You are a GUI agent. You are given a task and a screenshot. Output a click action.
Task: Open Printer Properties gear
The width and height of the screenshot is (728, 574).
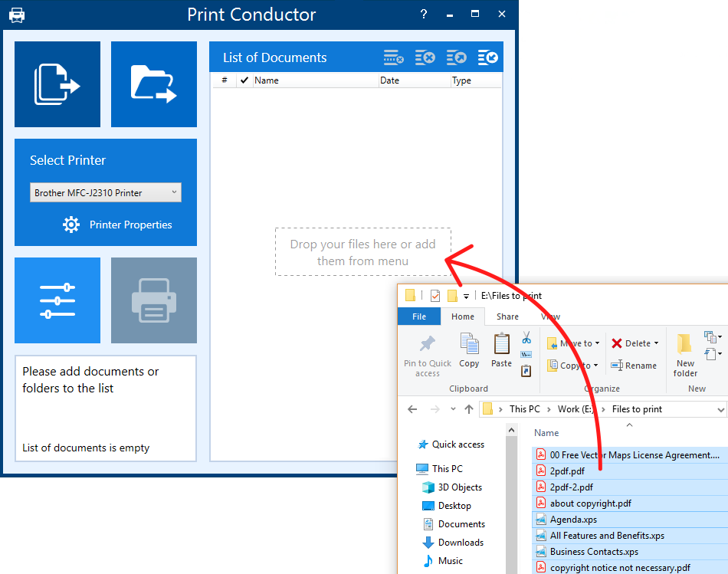click(x=71, y=225)
